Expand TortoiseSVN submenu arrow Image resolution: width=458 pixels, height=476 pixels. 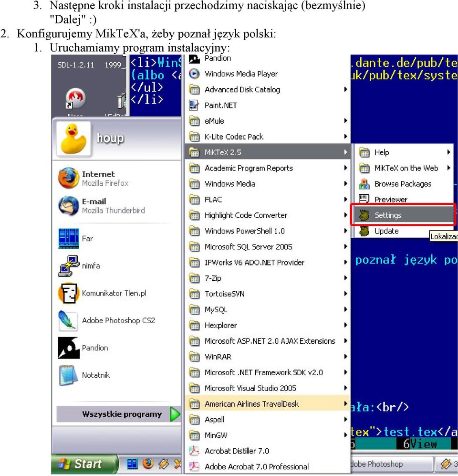click(x=345, y=294)
